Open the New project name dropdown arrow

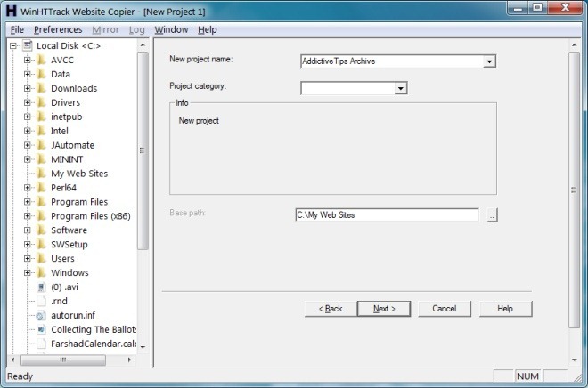pos(489,61)
